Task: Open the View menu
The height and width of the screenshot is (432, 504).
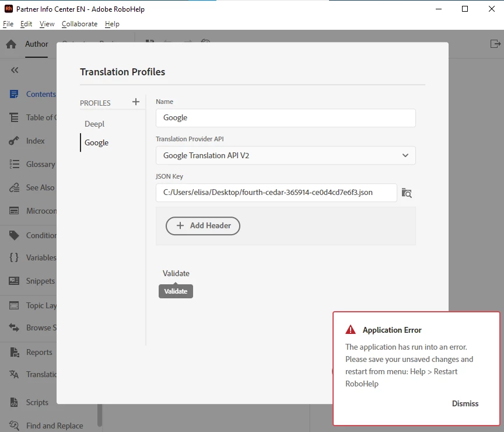Action: coord(47,24)
